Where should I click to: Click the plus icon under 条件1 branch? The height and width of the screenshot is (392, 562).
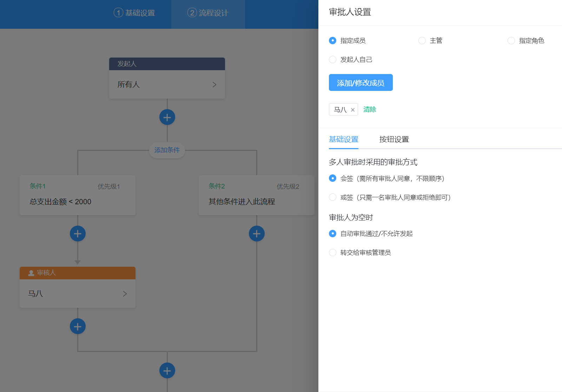point(78,233)
